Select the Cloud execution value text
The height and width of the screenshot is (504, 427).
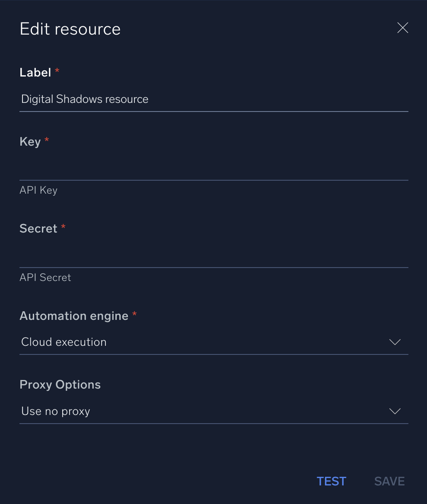click(x=64, y=342)
